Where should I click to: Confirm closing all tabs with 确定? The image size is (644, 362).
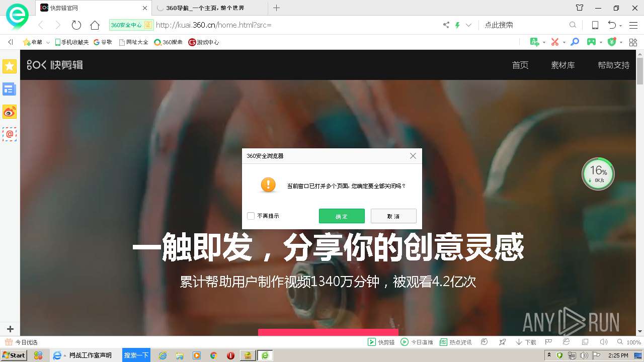[342, 216]
